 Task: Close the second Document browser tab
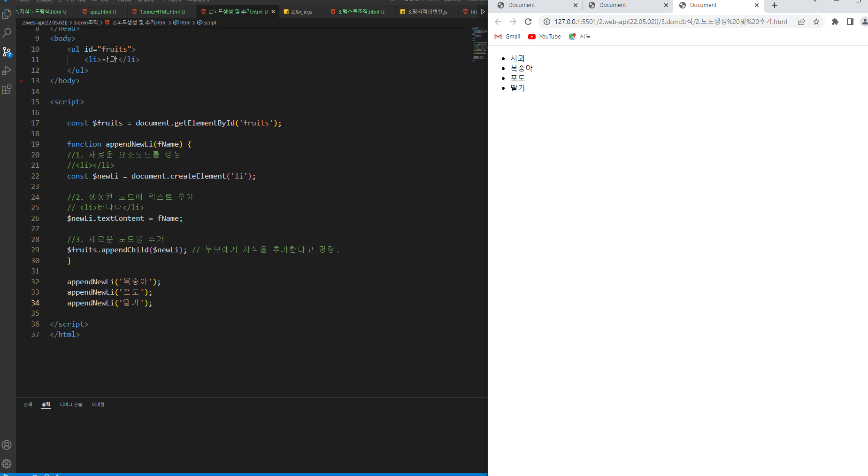click(x=666, y=5)
